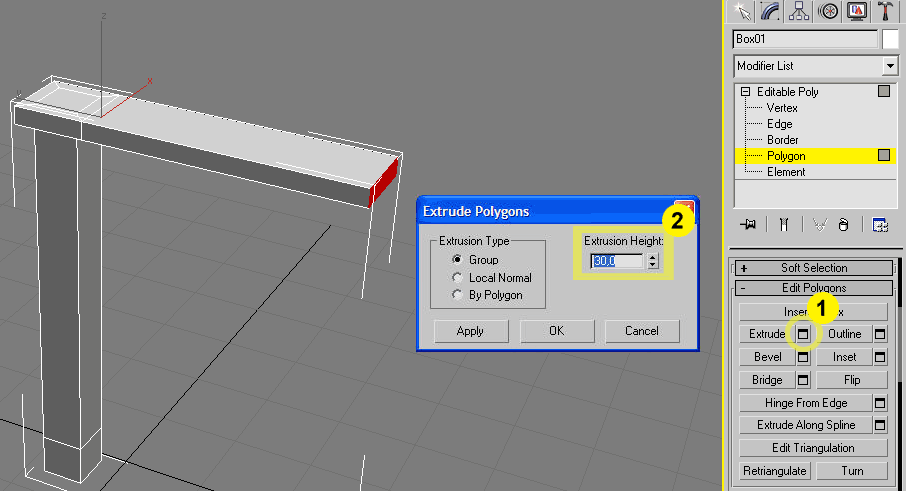The image size is (906, 491).
Task: Select Element sub-object level
Action: 785,172
